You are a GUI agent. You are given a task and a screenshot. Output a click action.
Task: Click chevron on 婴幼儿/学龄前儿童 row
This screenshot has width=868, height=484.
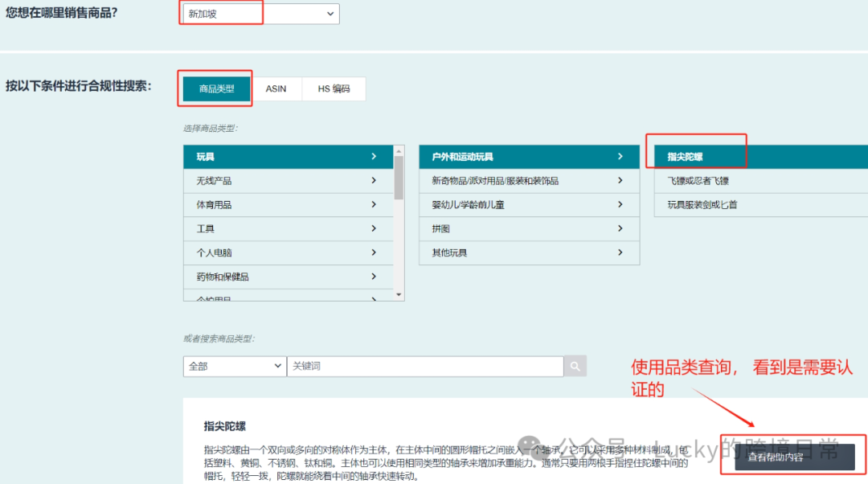pos(620,204)
